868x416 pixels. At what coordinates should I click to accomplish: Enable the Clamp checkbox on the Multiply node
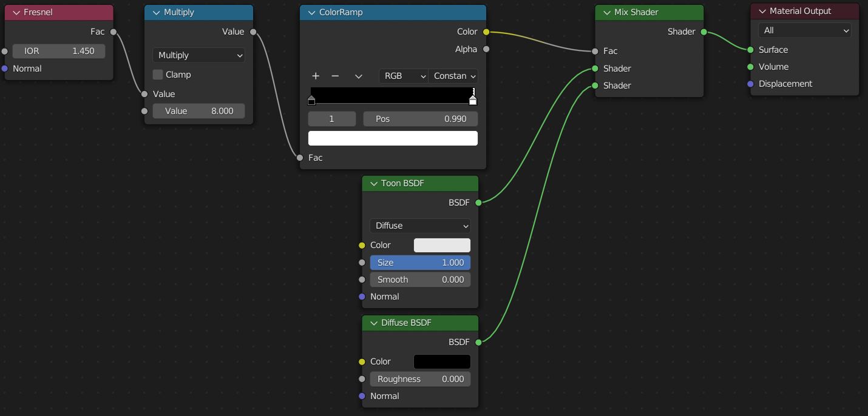coord(157,75)
